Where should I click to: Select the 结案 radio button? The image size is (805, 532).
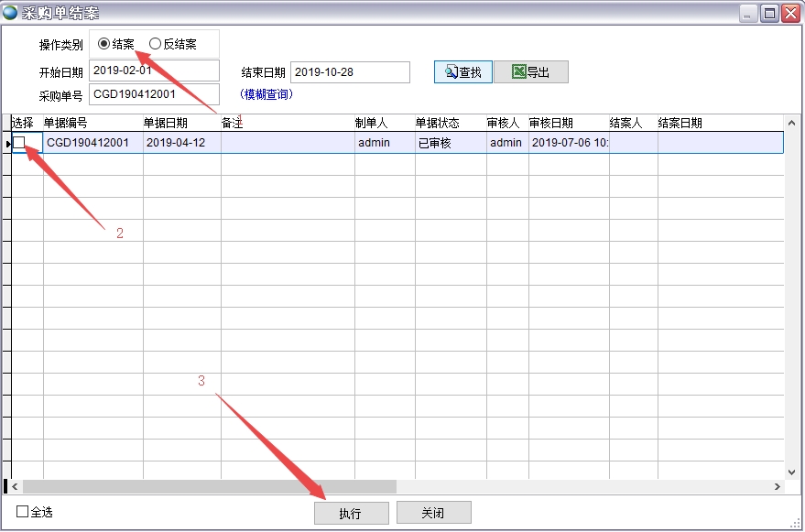coord(103,44)
